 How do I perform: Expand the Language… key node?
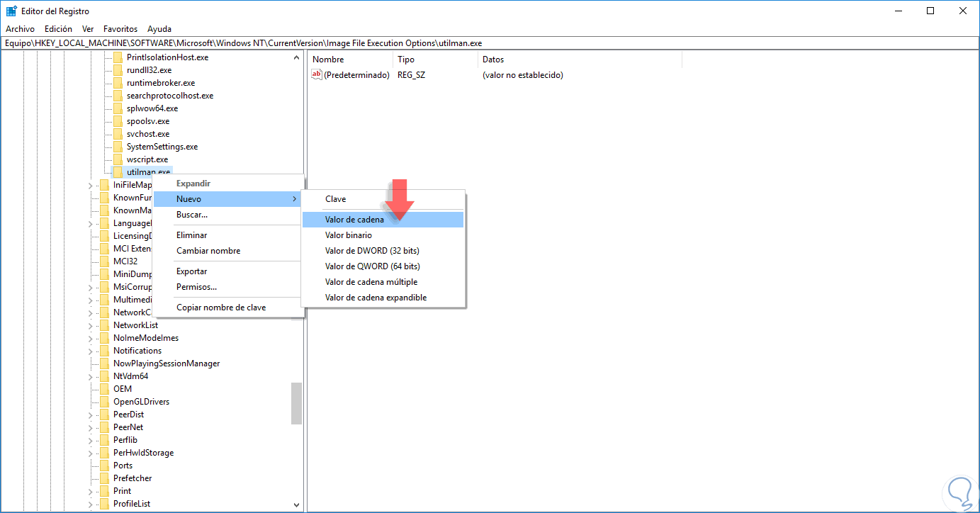91,224
